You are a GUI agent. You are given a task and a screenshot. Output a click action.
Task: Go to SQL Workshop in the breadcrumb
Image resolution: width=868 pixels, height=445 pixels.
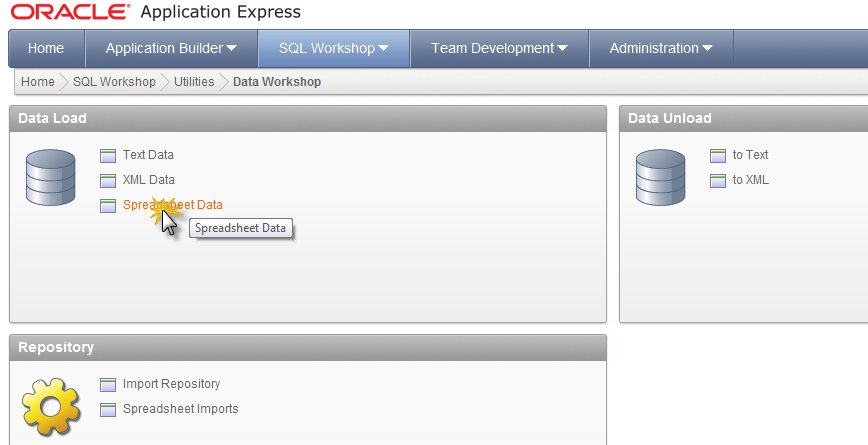pos(114,82)
